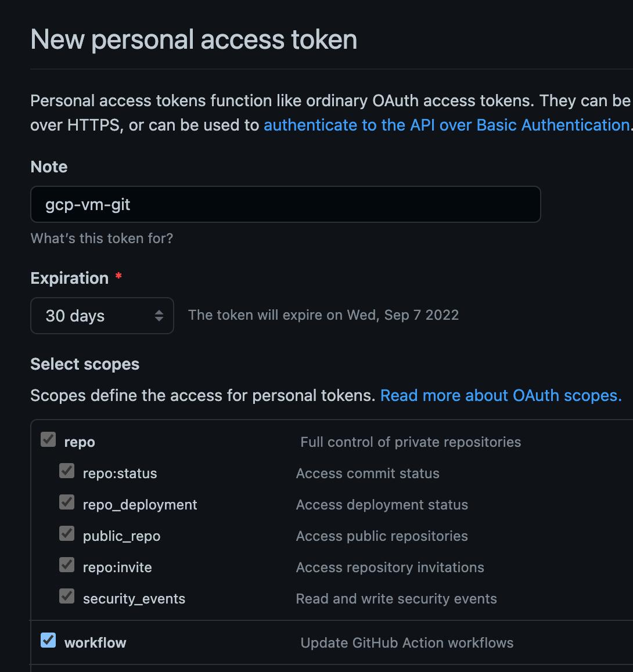Toggle the repo:invite checkbox
Viewport: 633px width, 672px height.
67,565
